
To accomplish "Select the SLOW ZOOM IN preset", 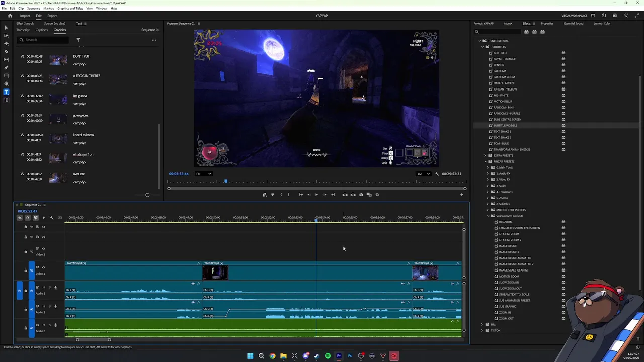I will [510, 282].
